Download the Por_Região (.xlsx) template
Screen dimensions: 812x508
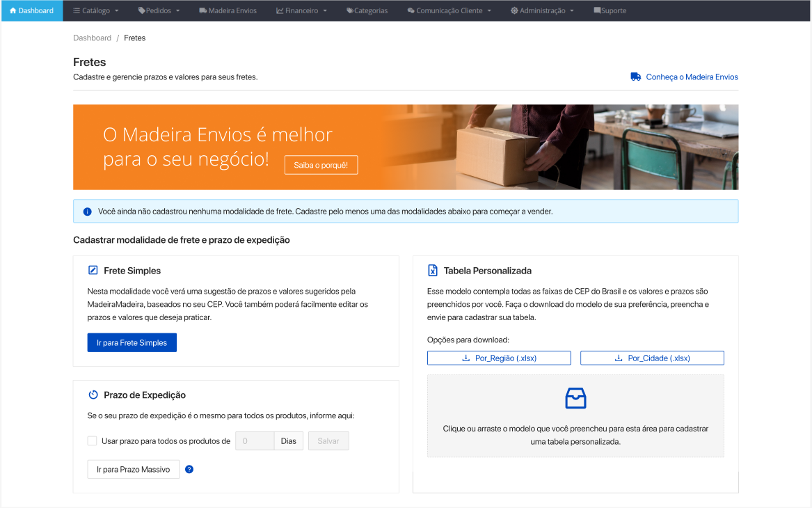[x=499, y=358]
